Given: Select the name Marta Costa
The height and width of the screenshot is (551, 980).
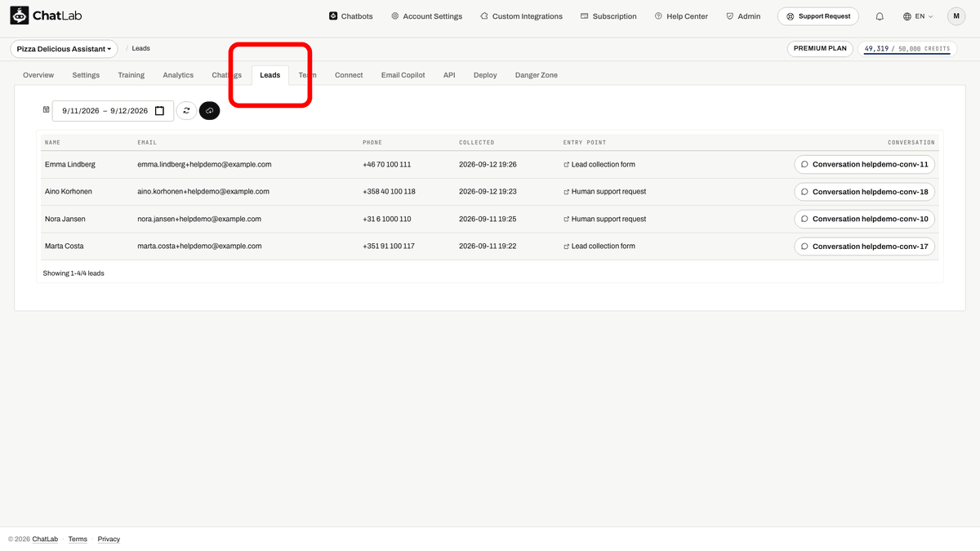Looking at the screenshot, I should pyautogui.click(x=64, y=246).
